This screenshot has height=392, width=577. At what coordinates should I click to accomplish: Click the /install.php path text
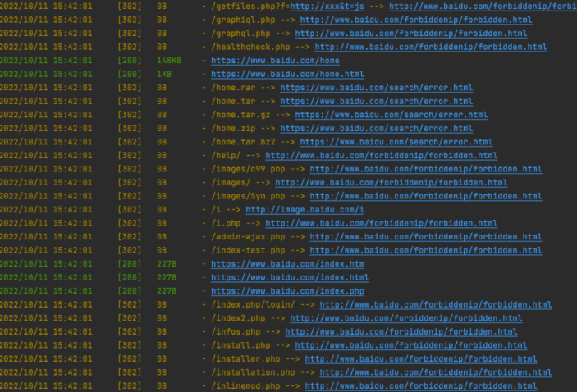click(x=240, y=345)
